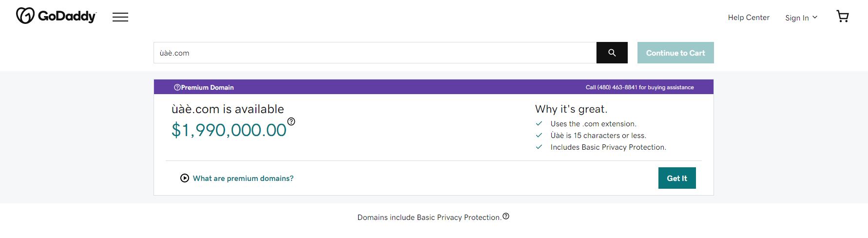The image size is (868, 238).
Task: Click the chevron next to Sign In
Action: [x=815, y=17]
